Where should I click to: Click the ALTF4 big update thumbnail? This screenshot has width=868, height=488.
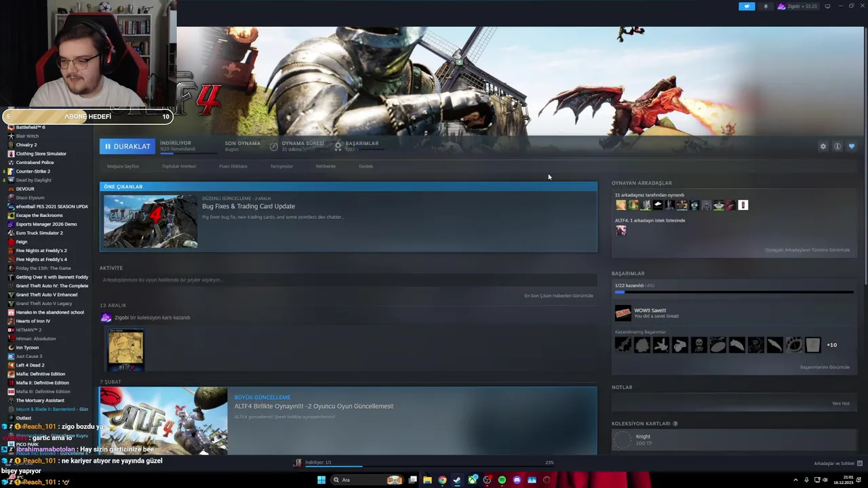[x=163, y=421]
